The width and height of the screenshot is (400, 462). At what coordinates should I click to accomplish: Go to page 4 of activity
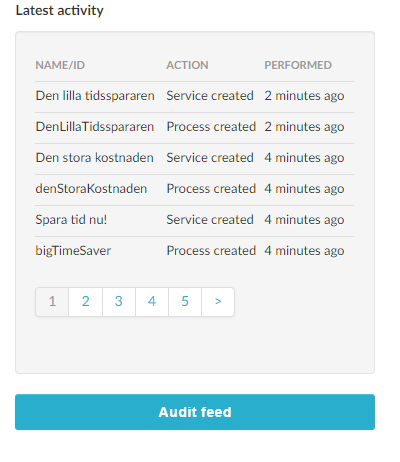pos(152,302)
